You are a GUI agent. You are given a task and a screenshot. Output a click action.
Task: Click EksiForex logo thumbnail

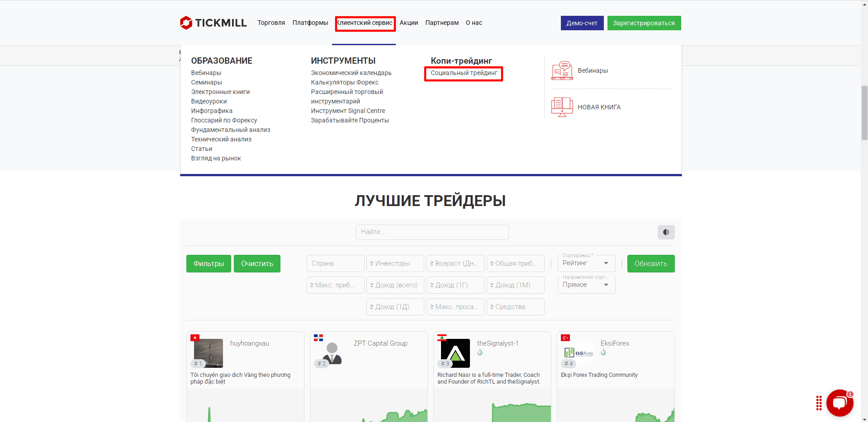tap(579, 352)
